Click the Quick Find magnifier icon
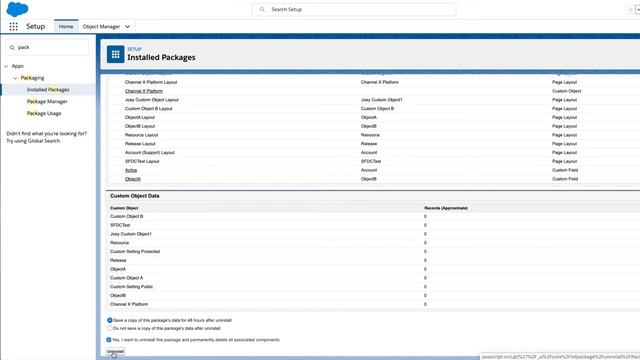This screenshot has height=360, width=640. click(x=12, y=47)
